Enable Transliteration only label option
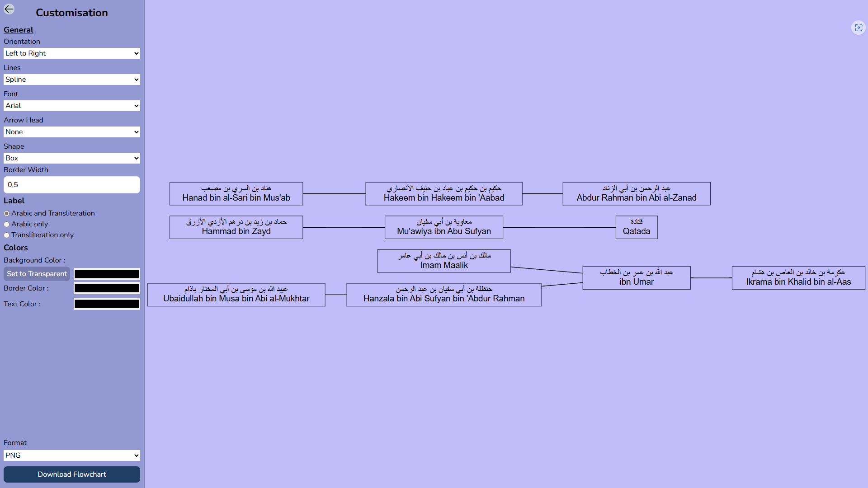Screen dimensions: 868x488 pos(7,235)
